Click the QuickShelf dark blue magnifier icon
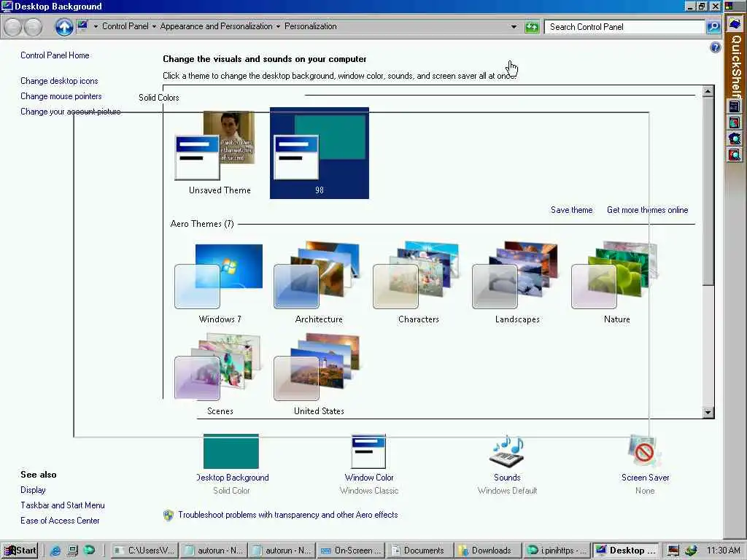Viewport: 747px width, 560px height. pyautogui.click(x=734, y=139)
